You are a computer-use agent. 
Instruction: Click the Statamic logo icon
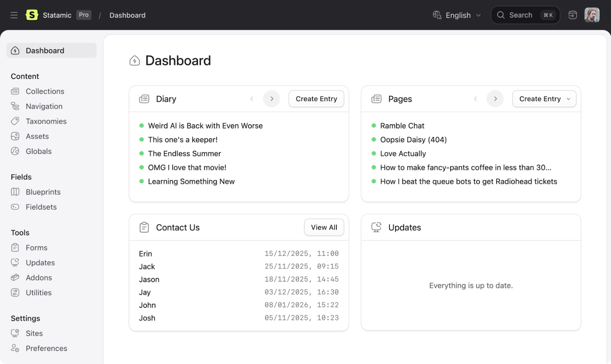click(x=32, y=15)
